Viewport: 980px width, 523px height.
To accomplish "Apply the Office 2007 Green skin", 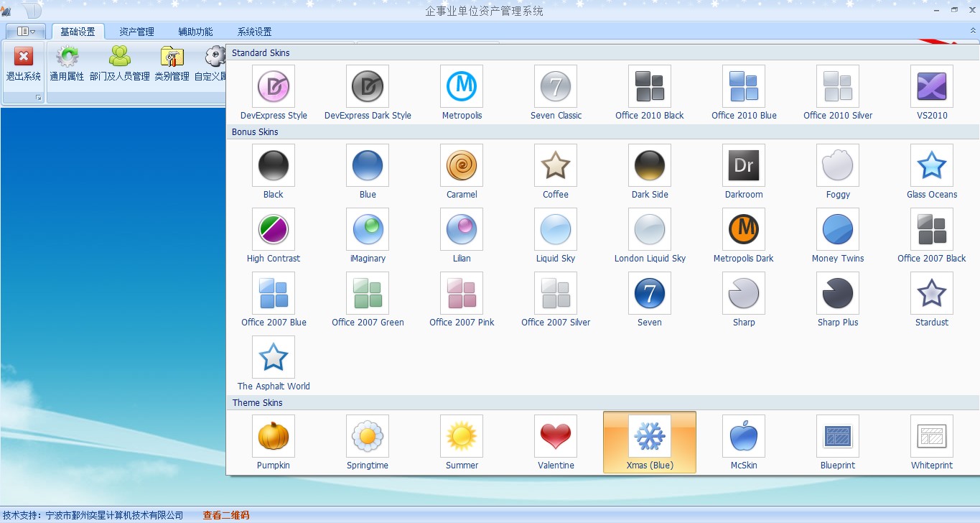I will (368, 300).
